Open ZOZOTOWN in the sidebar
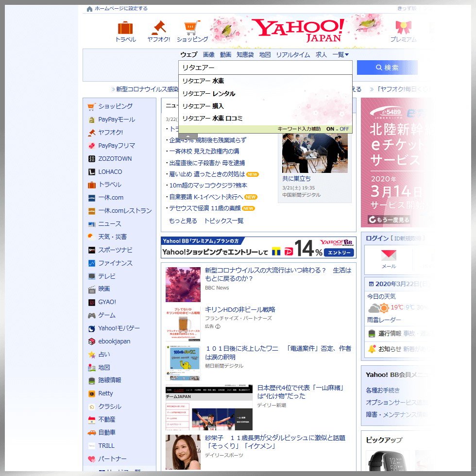476x476 pixels. pyautogui.click(x=115, y=158)
